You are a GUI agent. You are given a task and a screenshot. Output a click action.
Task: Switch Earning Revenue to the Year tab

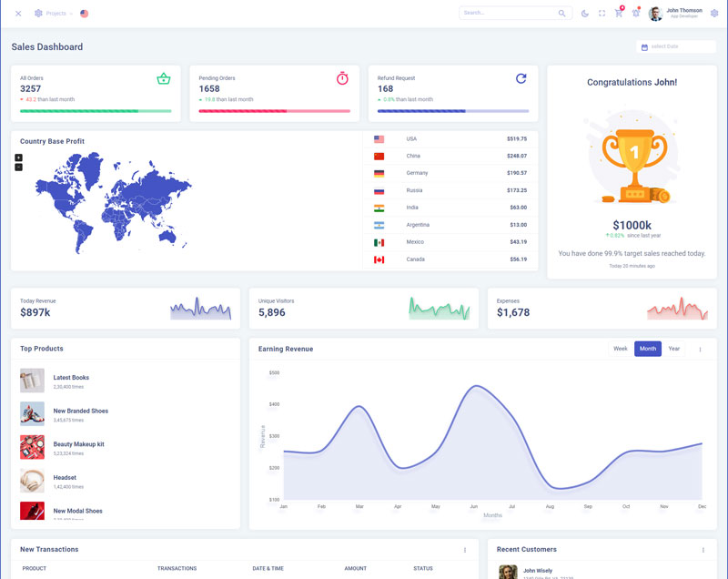674,349
